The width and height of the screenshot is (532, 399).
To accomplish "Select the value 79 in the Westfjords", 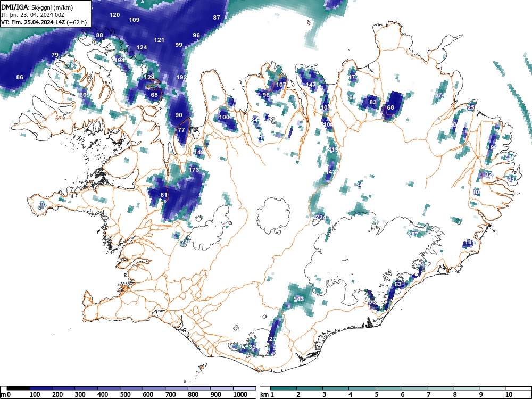I will 55,55.
